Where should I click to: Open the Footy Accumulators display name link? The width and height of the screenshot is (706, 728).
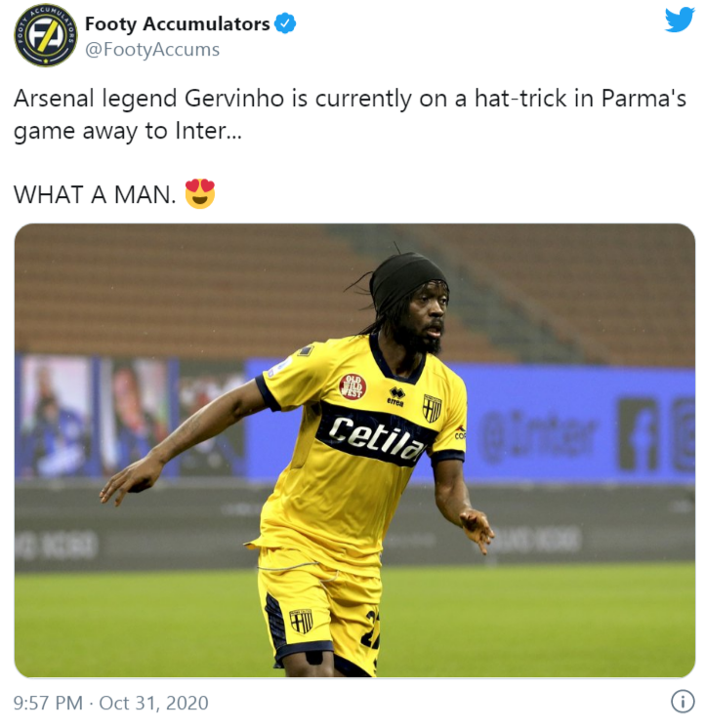(177, 23)
